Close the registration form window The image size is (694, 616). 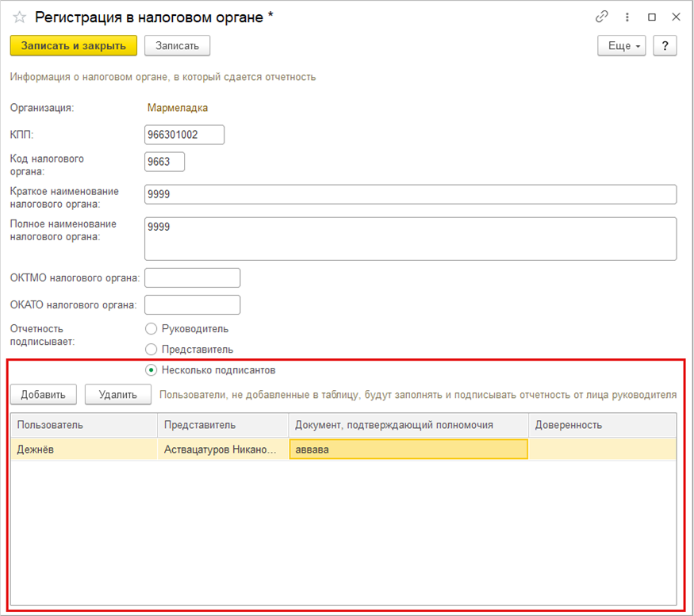[x=676, y=17]
